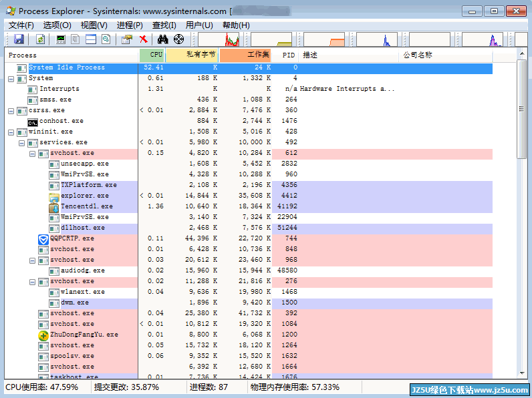532x398 pixels.
Task: Click the Save toolbar icon
Action: [x=19, y=39]
